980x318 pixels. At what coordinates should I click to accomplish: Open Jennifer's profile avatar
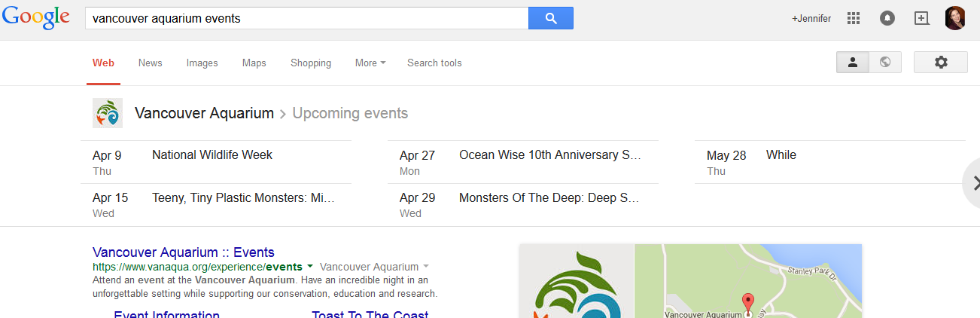954,18
